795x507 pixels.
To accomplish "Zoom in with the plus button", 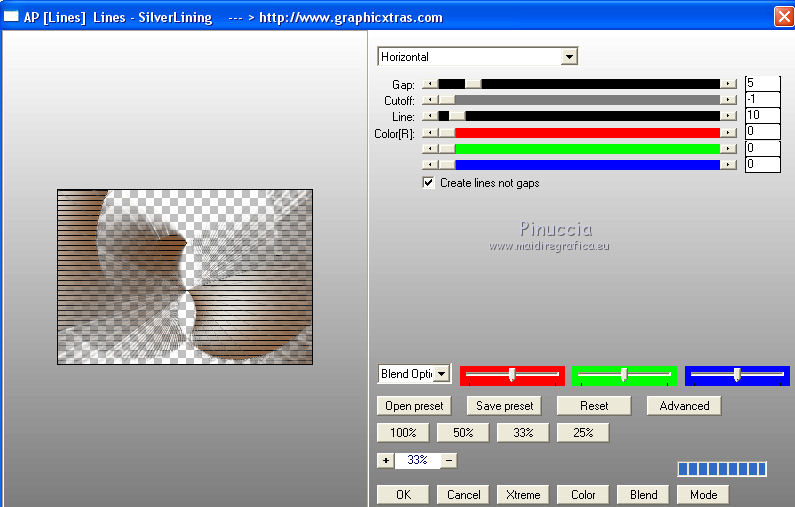I will tap(386, 460).
